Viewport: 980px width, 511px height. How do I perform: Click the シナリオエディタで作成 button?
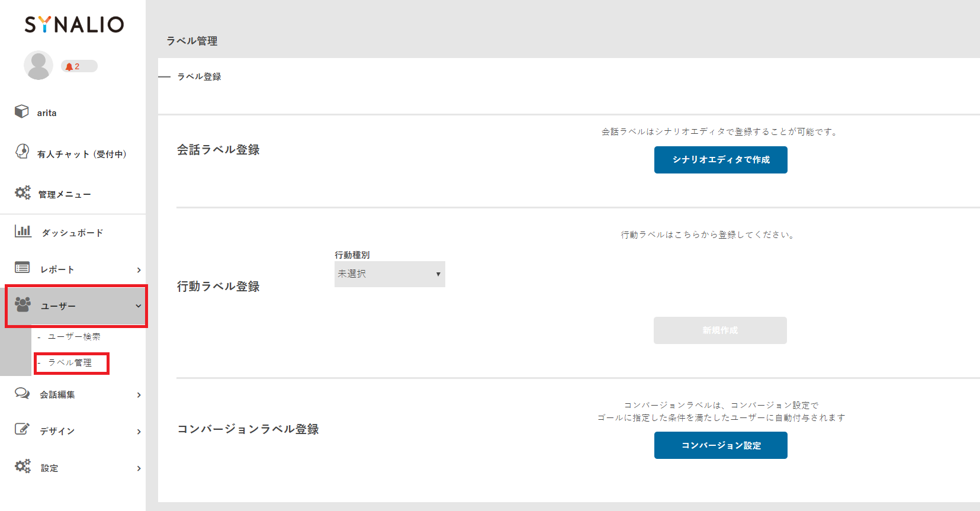(721, 160)
